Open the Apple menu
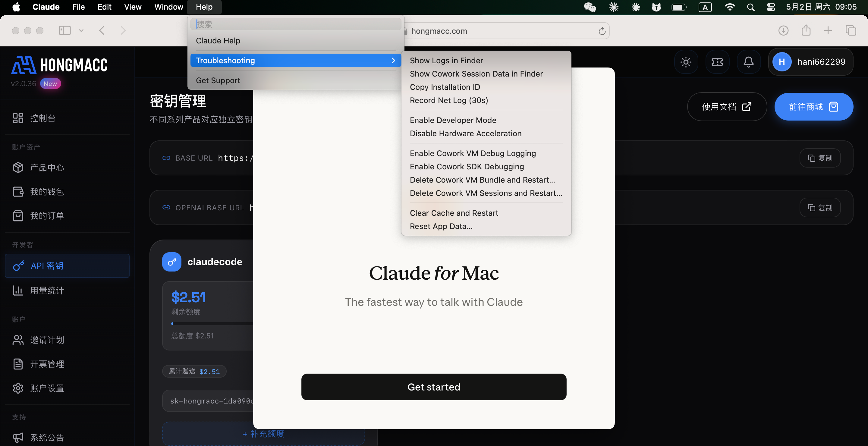 click(16, 7)
